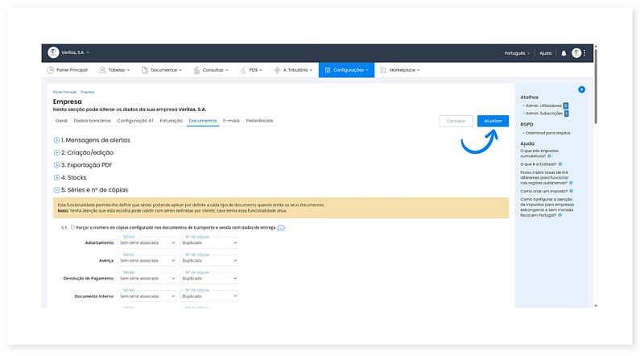
Task: Click the Veritas company logo icon
Action: pyautogui.click(x=53, y=52)
